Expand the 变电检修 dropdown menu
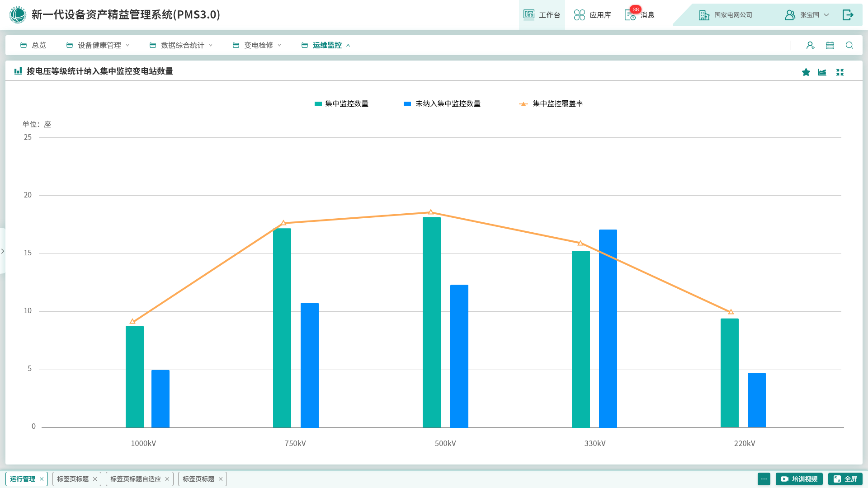868x488 pixels. pos(279,45)
